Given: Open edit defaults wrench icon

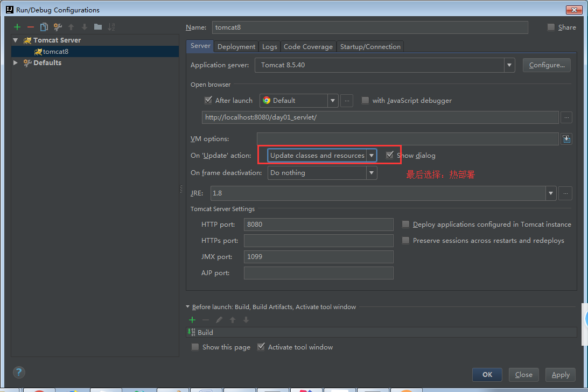Looking at the screenshot, I should tap(58, 27).
